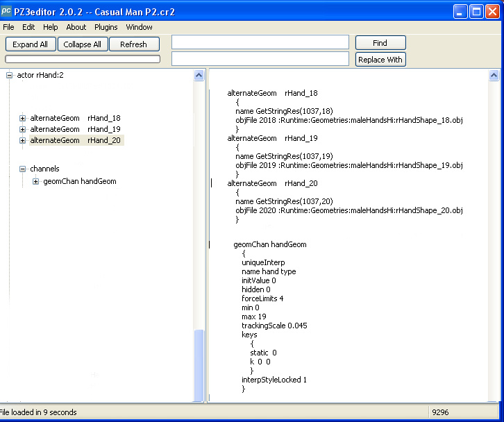Click the Collapse All button
The height and width of the screenshot is (422, 504).
pyautogui.click(x=83, y=44)
